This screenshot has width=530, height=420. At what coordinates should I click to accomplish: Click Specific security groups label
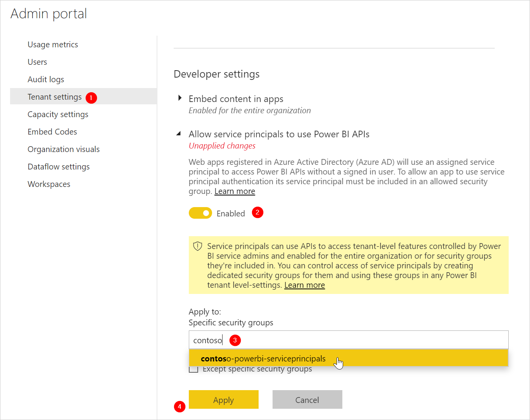pyautogui.click(x=231, y=323)
